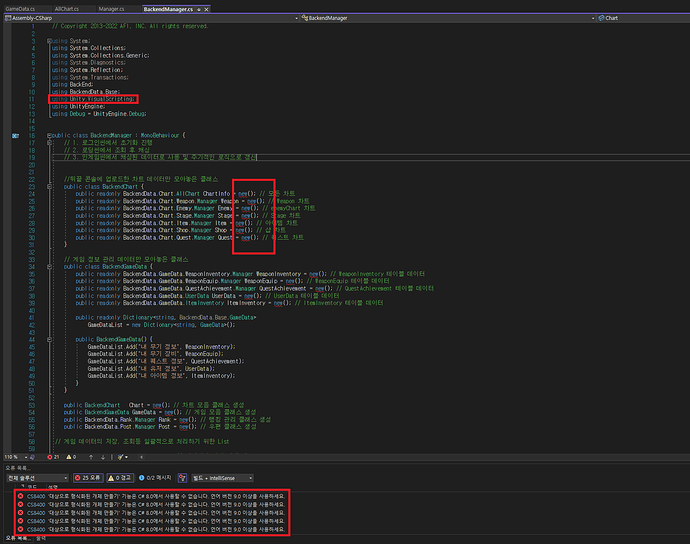Click the 코드 column header in error list

point(32,487)
